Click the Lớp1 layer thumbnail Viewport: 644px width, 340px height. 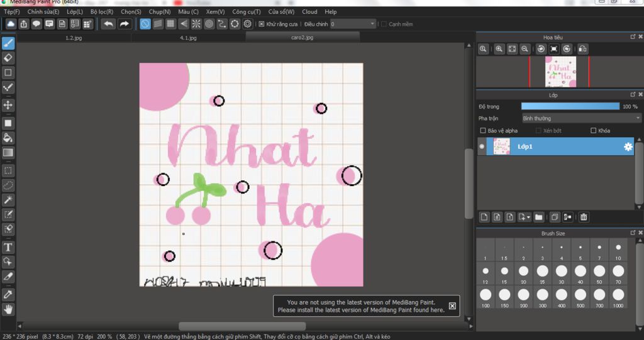point(501,146)
